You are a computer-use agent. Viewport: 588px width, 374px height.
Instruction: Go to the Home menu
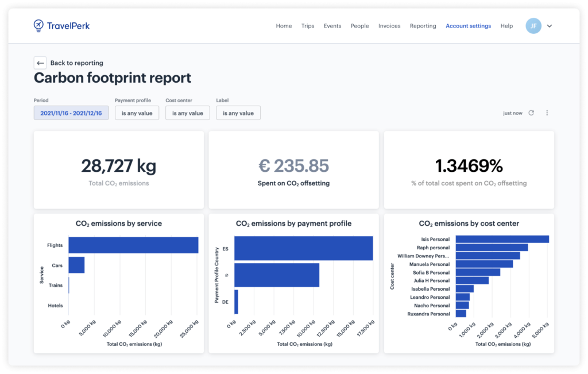(x=284, y=26)
